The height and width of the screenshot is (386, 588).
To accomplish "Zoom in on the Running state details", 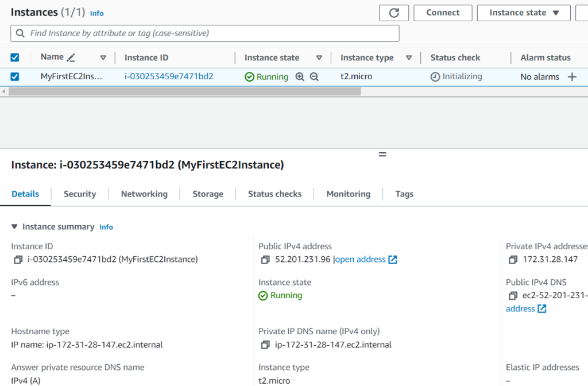I will (x=300, y=76).
